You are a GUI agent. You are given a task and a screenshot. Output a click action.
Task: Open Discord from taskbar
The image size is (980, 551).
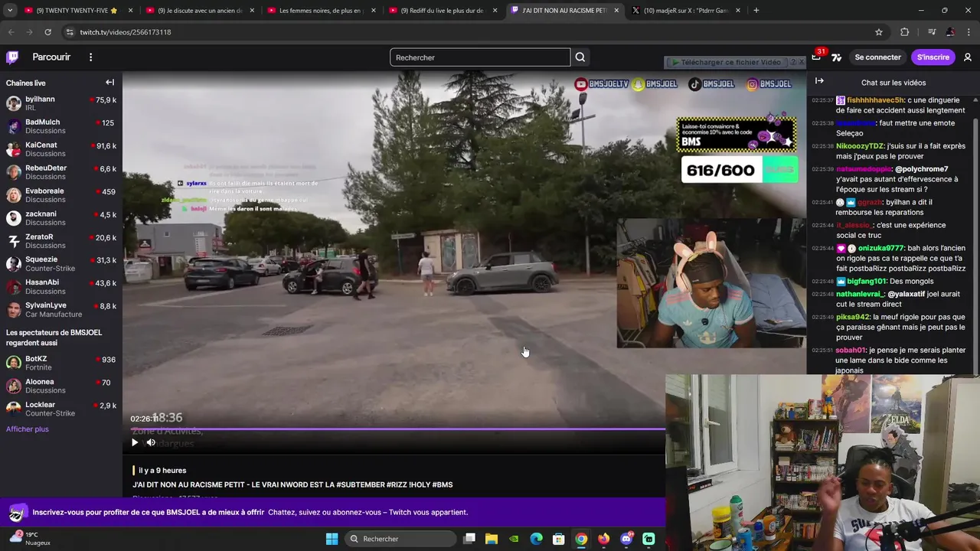pos(626,539)
